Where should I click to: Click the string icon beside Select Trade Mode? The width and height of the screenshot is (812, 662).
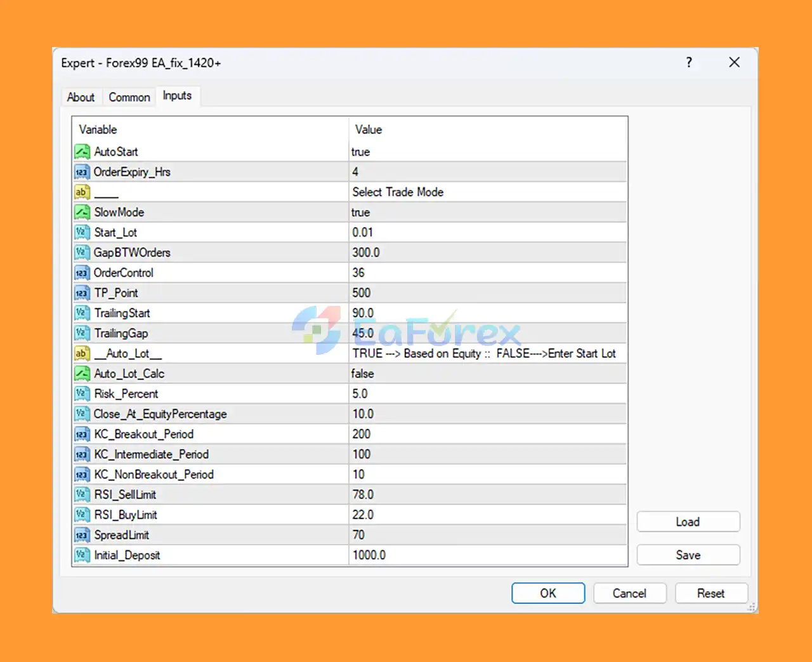(x=82, y=192)
